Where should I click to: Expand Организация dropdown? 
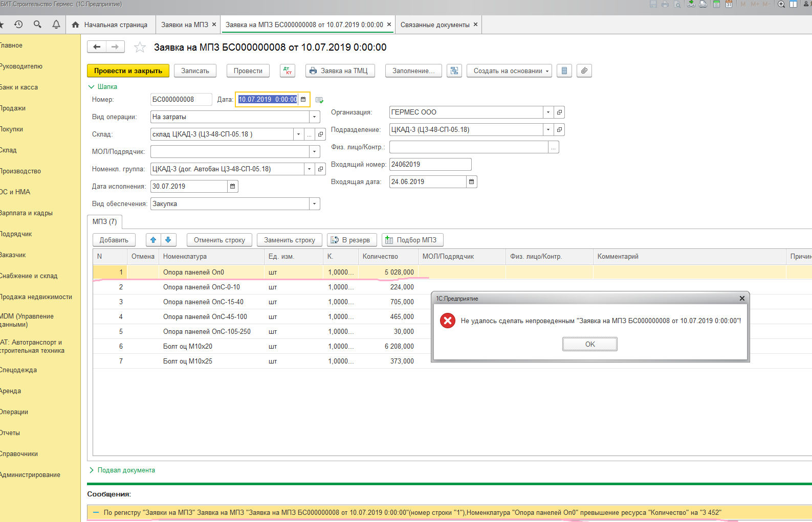click(x=548, y=112)
